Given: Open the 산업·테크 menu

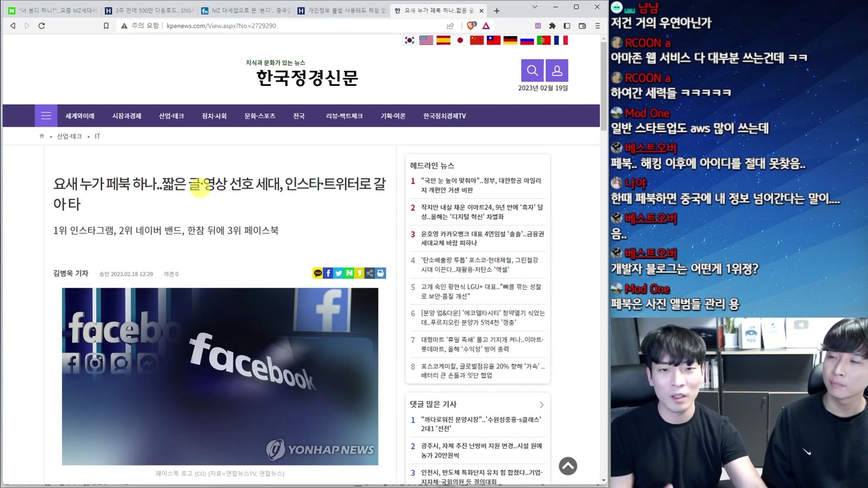Looking at the screenshot, I should (x=171, y=116).
